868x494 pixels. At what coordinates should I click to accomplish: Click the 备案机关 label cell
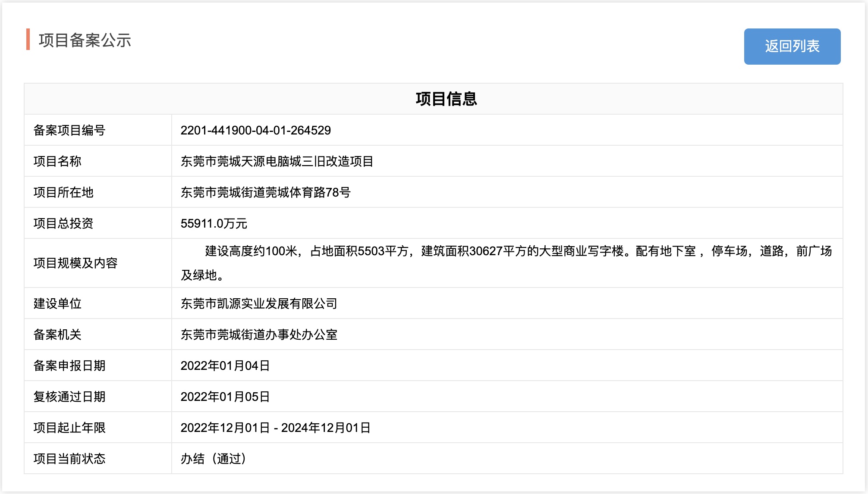pos(98,335)
